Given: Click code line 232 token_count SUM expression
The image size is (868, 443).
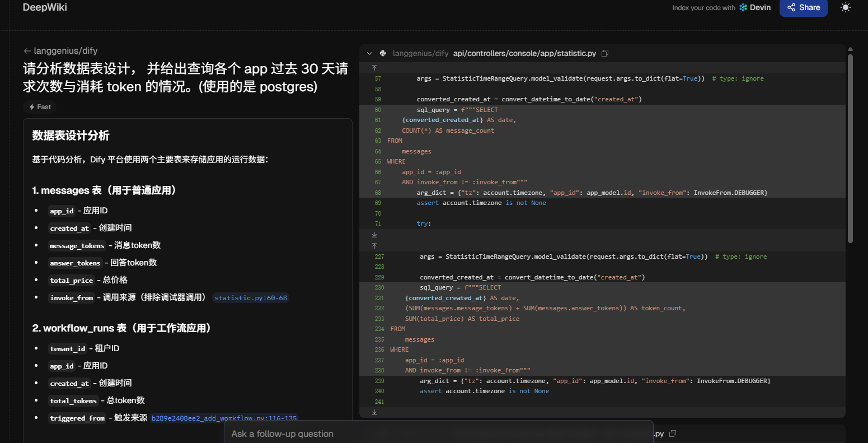Looking at the screenshot, I should point(545,308).
